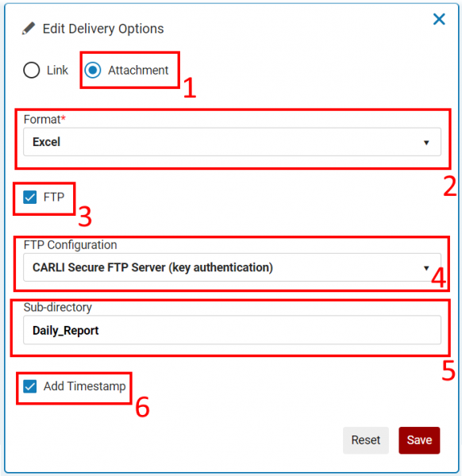Viewport: 462px width, 476px height.
Task: Uncheck the FTP checkbox
Action: pos(29,198)
